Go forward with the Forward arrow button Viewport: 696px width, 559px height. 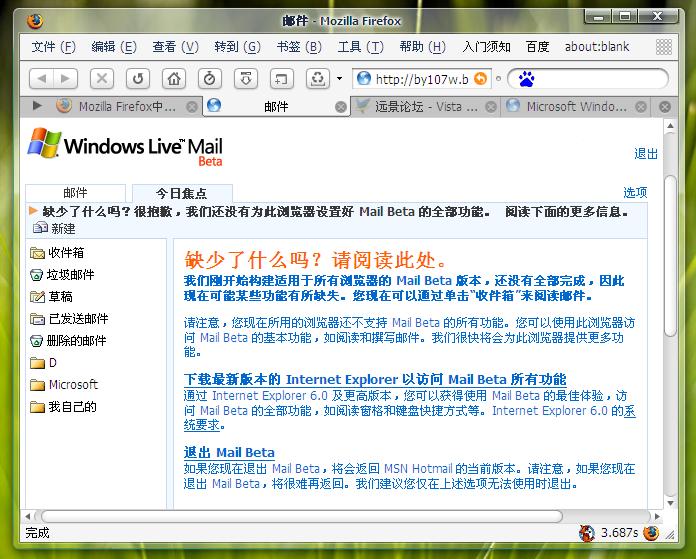click(x=66, y=79)
